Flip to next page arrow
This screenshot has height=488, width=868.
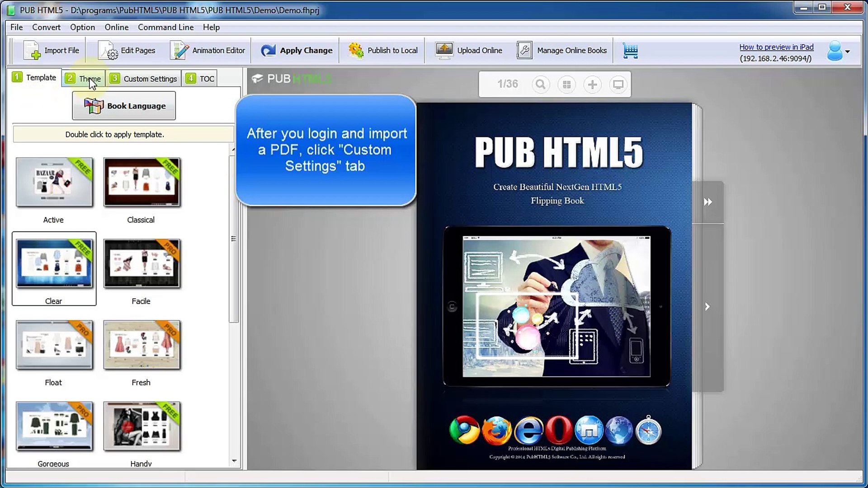[x=708, y=307]
